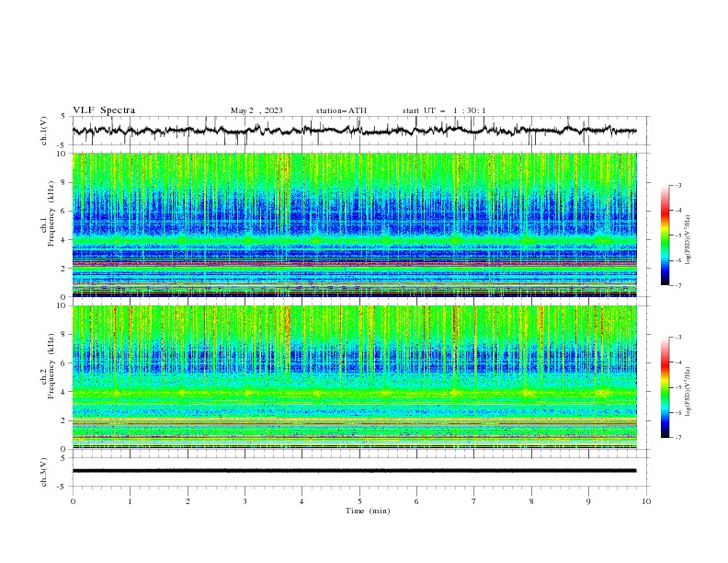
Task: Click the ch.1 voltage waveform trace
Action: pyautogui.click(x=354, y=131)
